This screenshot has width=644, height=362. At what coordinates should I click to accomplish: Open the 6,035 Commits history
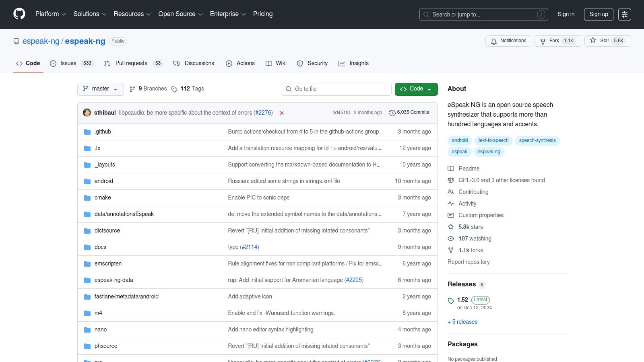click(409, 113)
